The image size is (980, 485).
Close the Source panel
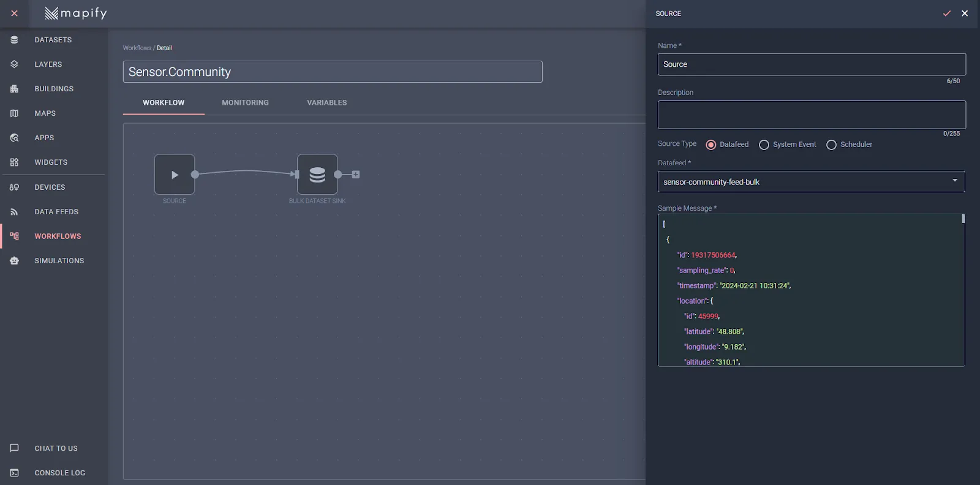coord(965,13)
